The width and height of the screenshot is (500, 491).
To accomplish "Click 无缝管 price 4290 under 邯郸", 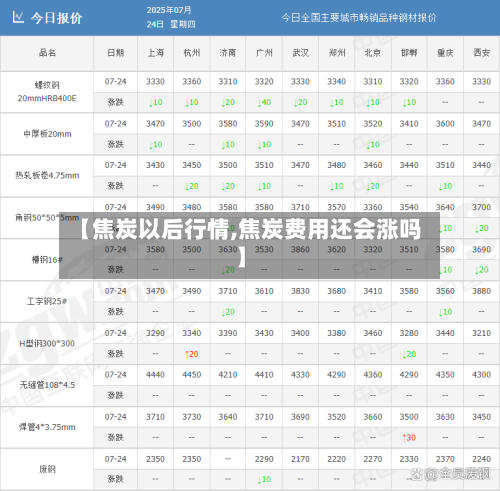I will coord(409,375).
